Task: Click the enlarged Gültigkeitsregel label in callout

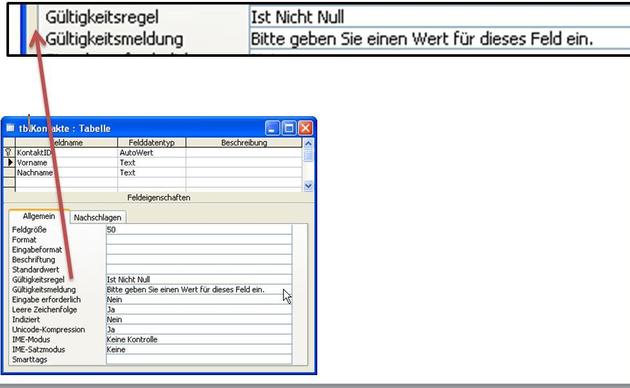Action: 102,17
